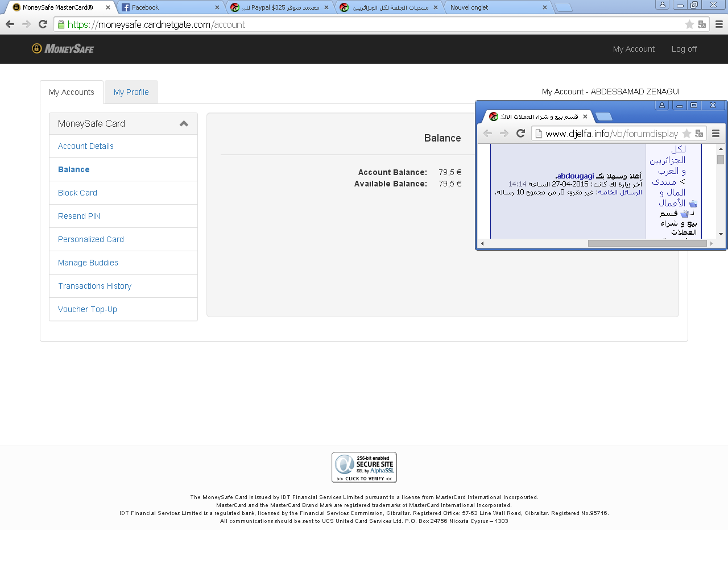The height and width of the screenshot is (565, 728).
Task: Bookmark the MoneySafe page with star icon
Action: [x=689, y=24]
